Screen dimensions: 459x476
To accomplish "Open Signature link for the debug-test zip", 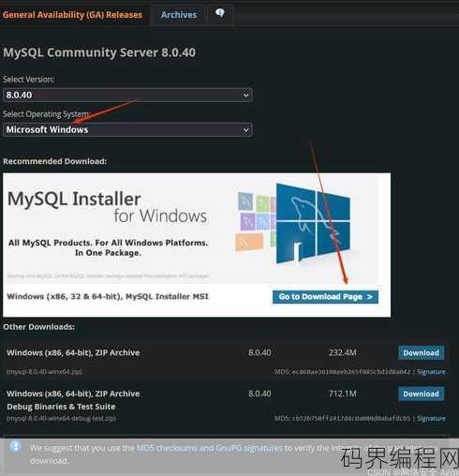I will [431, 418].
